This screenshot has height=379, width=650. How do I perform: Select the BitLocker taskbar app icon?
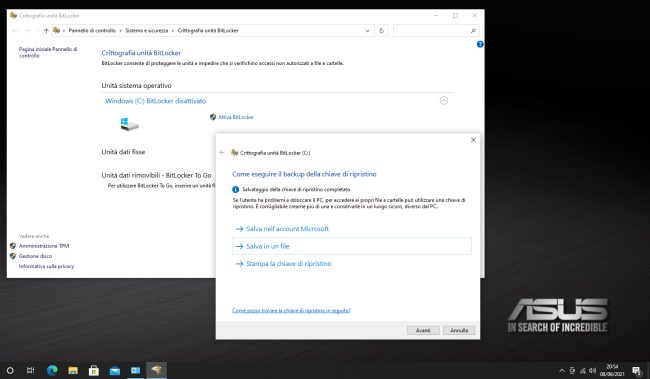tap(156, 370)
